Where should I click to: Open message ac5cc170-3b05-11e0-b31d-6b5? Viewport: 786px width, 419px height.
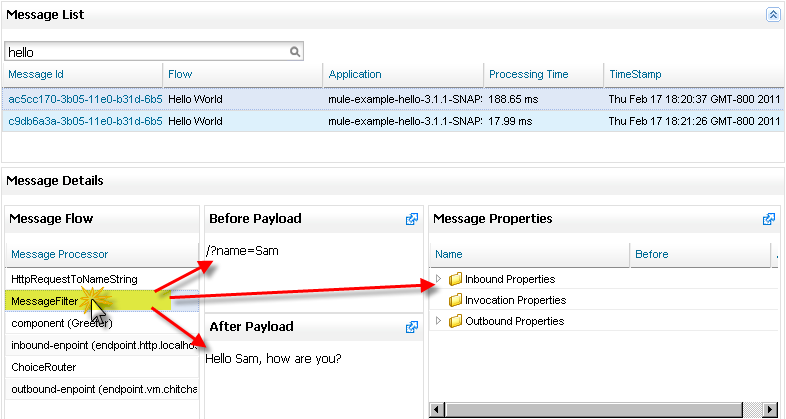(84, 100)
